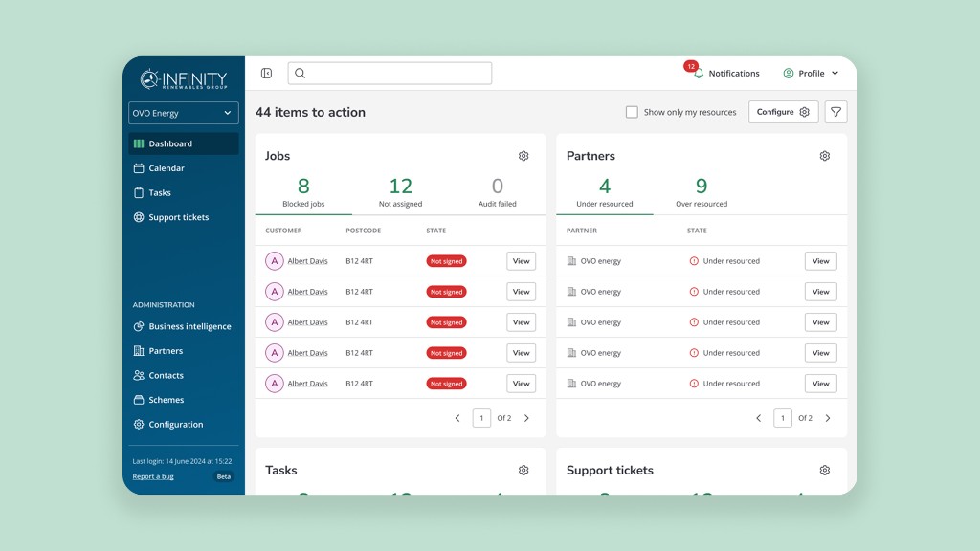This screenshot has width=980, height=551.
Task: Click View on first OVO energy partner
Action: pyautogui.click(x=820, y=261)
